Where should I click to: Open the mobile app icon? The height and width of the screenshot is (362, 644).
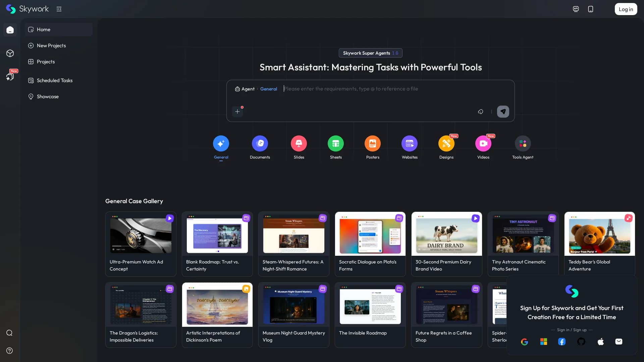[591, 9]
